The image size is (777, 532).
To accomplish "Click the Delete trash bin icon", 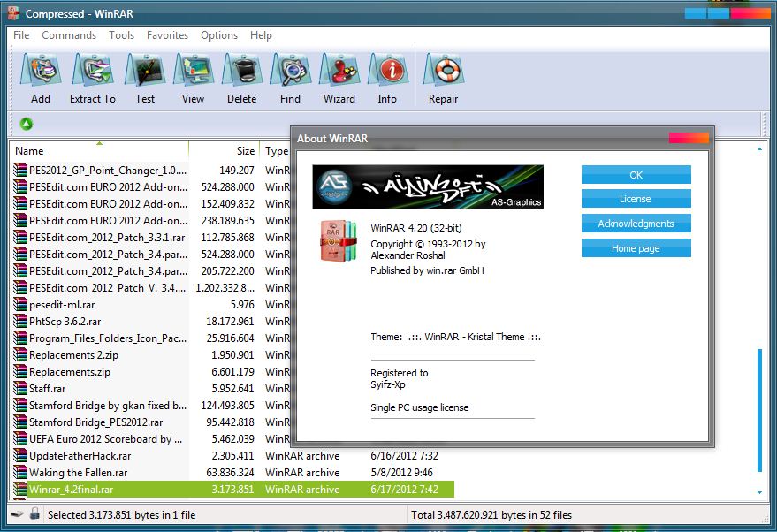I will tap(242, 70).
